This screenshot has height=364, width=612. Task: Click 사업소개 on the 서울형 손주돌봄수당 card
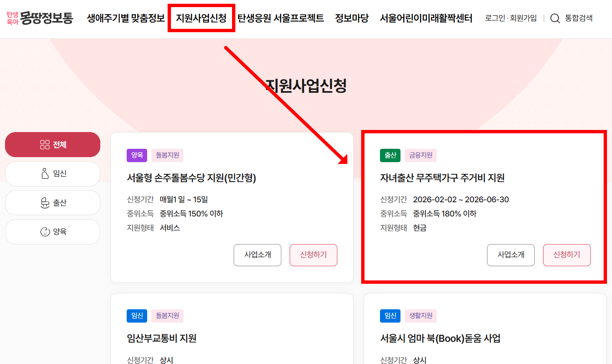coord(258,255)
